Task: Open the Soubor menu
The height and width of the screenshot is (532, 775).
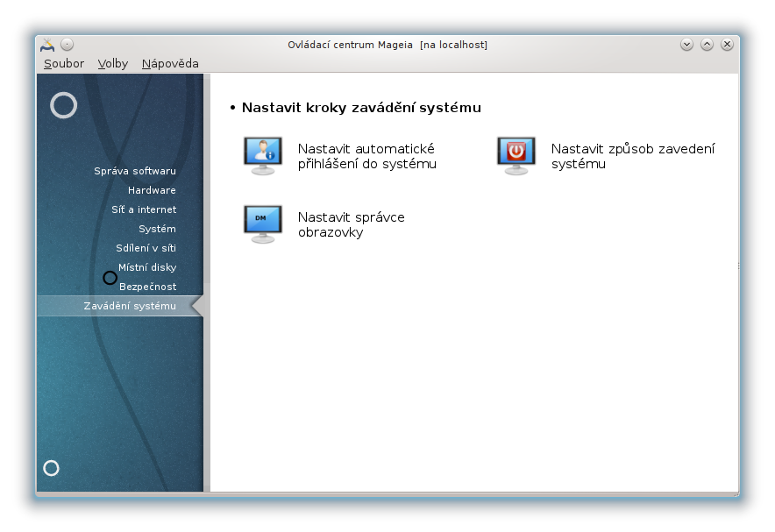Action: coord(64,64)
